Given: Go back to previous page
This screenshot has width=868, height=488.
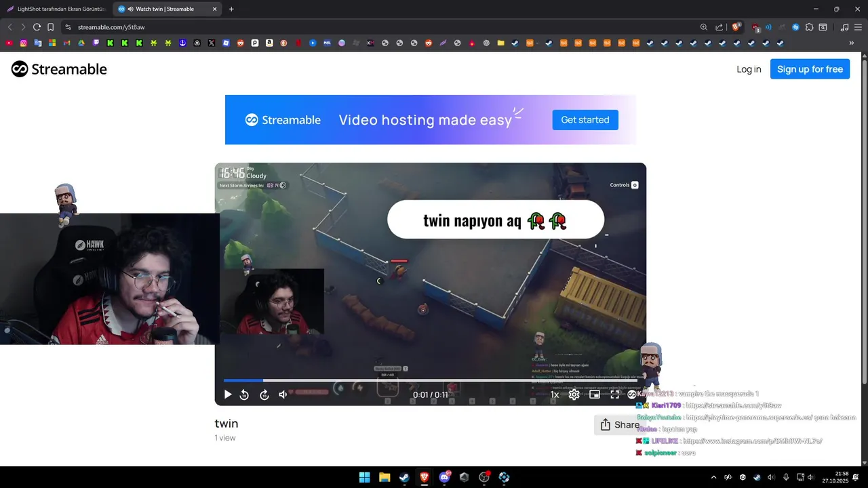Looking at the screenshot, I should pyautogui.click(x=9, y=27).
